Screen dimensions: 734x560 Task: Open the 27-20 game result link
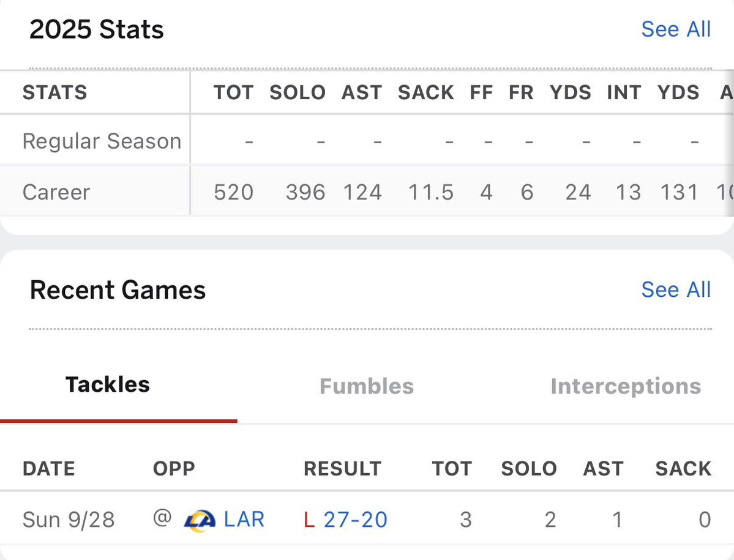[x=355, y=520]
